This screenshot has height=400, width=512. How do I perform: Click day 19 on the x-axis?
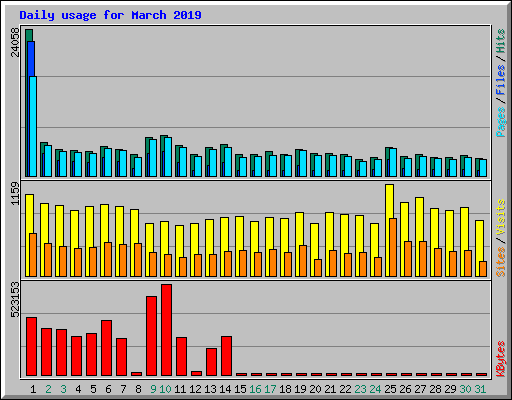click(300, 389)
